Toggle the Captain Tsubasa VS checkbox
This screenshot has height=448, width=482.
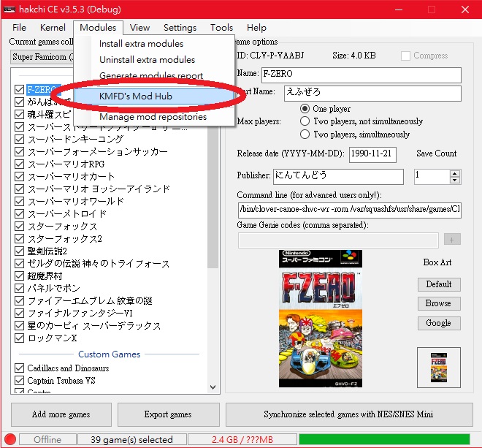coord(20,380)
